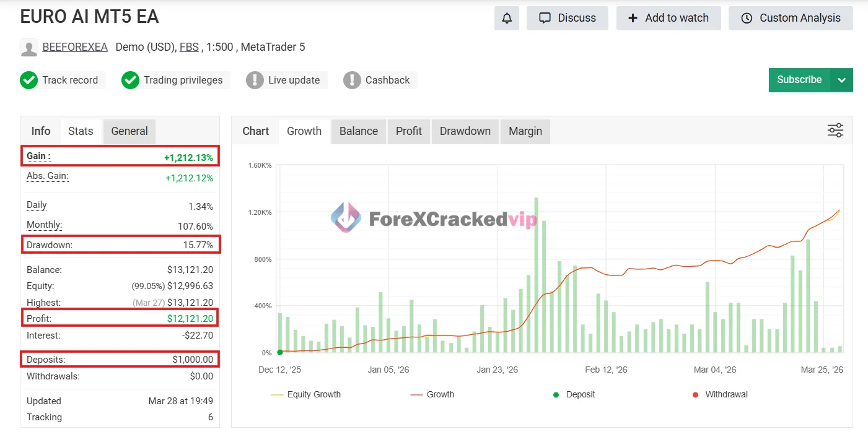Click the Add to watch button
868x437 pixels.
pyautogui.click(x=669, y=18)
